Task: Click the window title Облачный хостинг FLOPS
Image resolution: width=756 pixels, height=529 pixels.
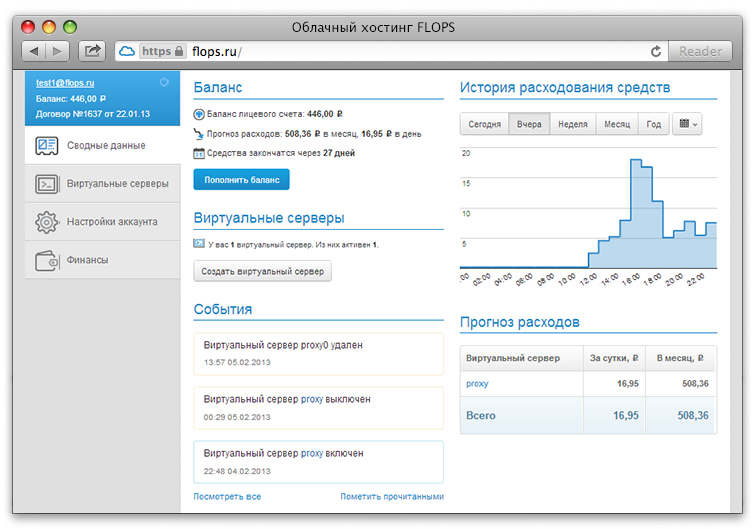Action: [x=373, y=27]
